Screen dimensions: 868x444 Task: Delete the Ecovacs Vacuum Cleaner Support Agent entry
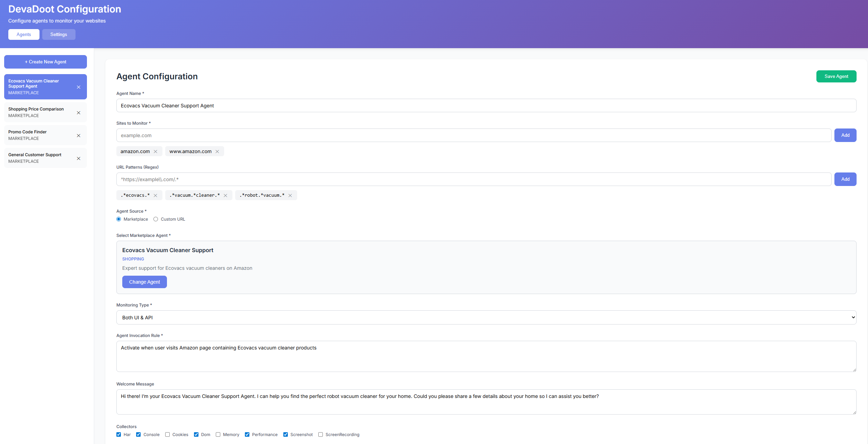(79, 87)
